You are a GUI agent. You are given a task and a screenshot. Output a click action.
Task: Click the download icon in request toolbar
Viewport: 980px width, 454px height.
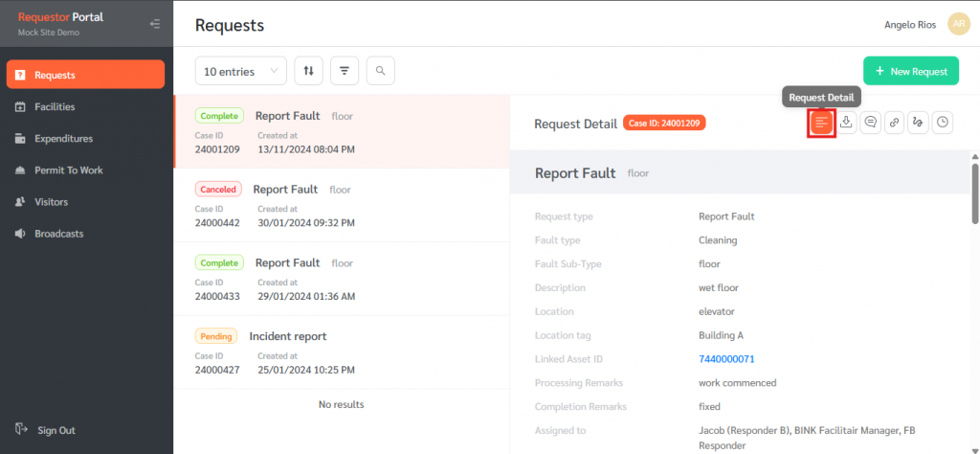(846, 123)
